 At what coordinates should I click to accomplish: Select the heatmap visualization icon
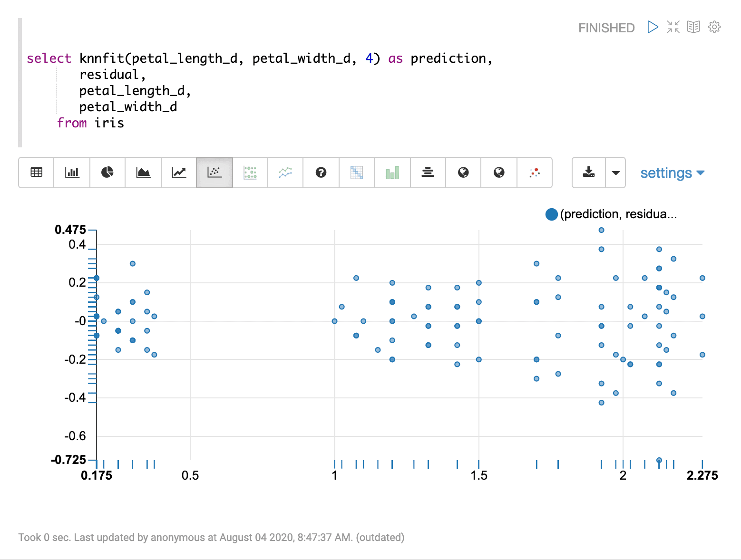[356, 173]
